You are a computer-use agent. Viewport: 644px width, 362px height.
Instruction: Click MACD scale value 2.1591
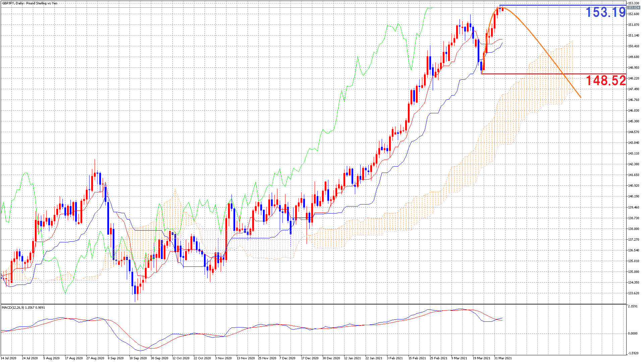633,306
